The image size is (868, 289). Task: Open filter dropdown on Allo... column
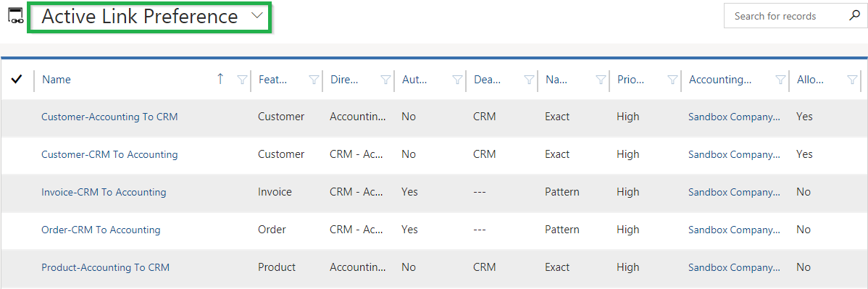853,80
